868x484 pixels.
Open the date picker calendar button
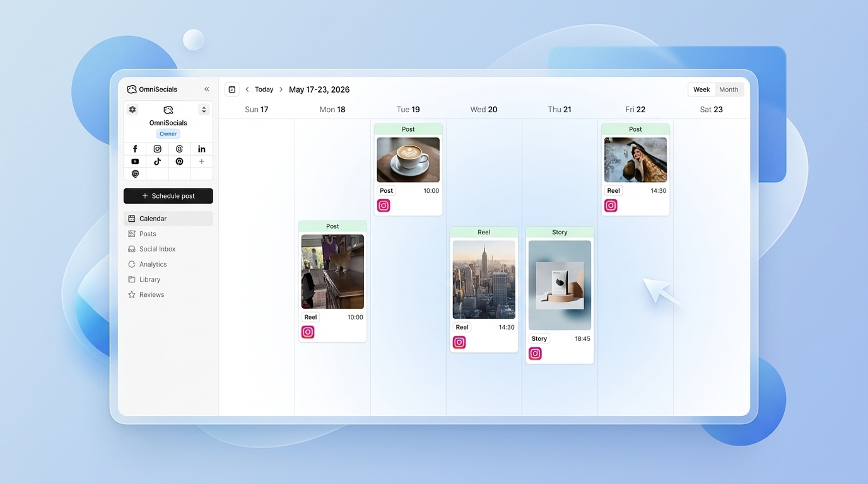(232, 89)
